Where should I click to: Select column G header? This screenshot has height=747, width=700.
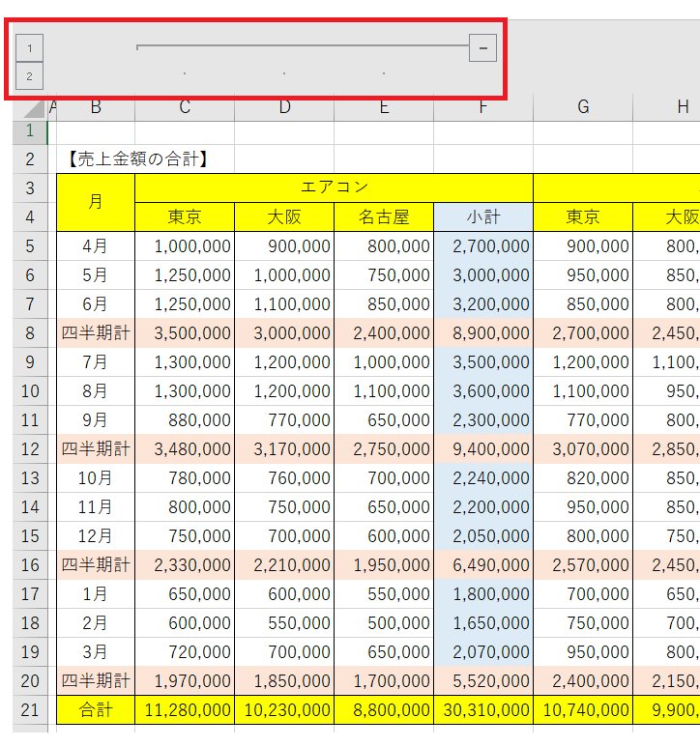tap(583, 107)
